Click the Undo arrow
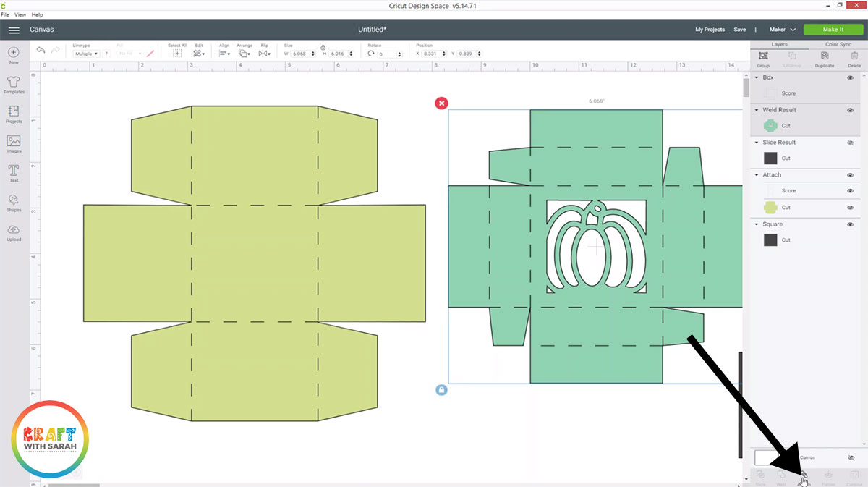Viewport: 868px width, 487px height. pos(41,51)
